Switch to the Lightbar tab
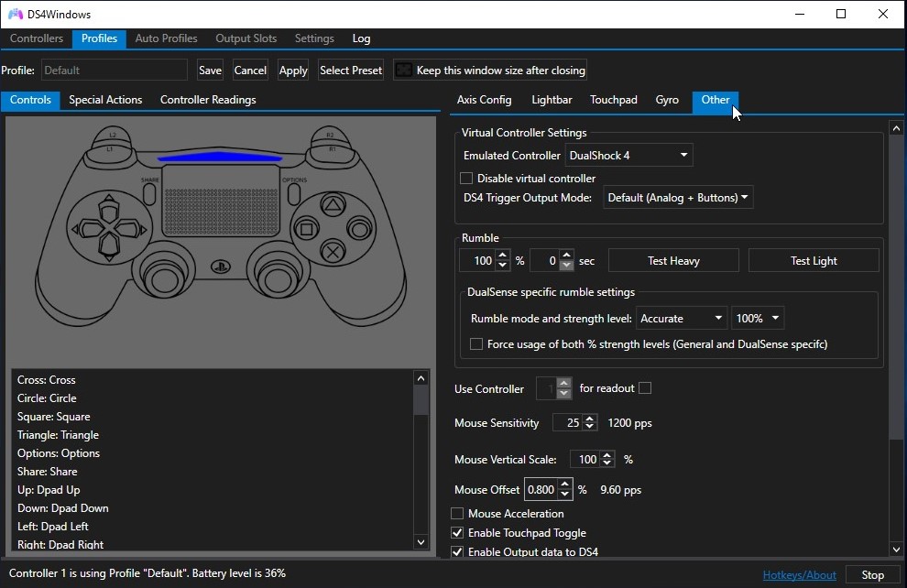Screen dimensions: 907x588 pos(552,100)
